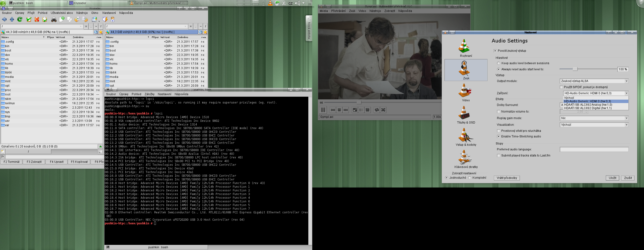This screenshot has width=644, height=250.
Task: Click the new-file icon with green plus
Action: 62,19
